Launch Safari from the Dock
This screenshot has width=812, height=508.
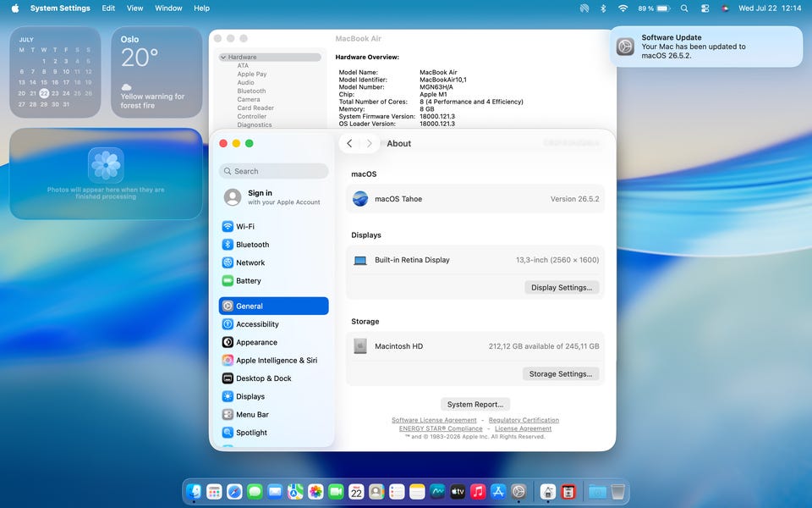coord(234,491)
